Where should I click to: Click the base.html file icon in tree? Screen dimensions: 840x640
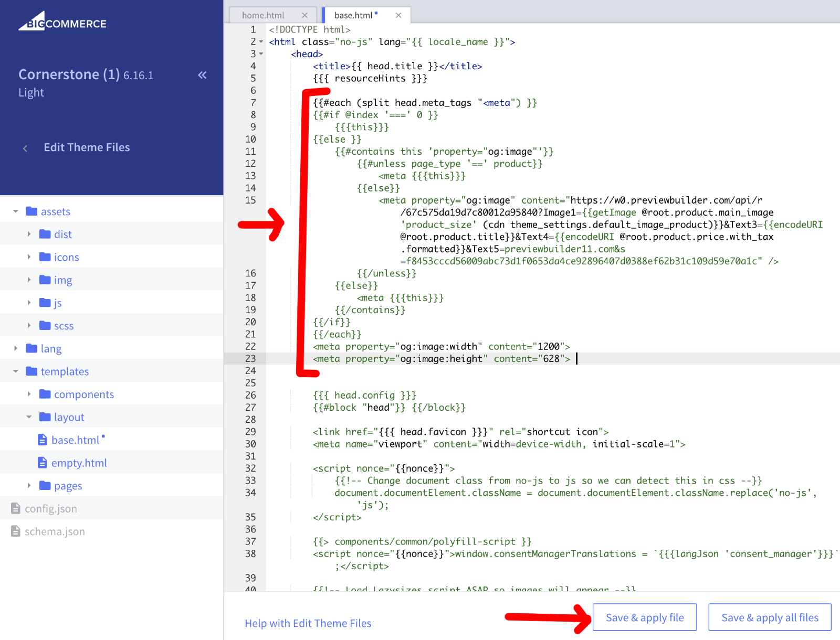click(43, 440)
